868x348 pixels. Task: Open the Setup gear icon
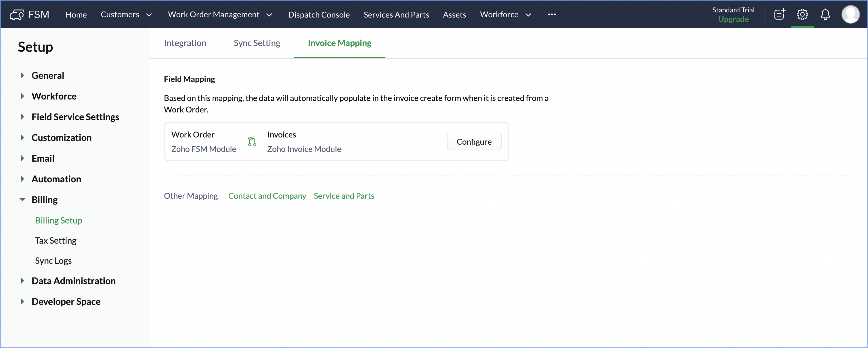click(x=802, y=14)
